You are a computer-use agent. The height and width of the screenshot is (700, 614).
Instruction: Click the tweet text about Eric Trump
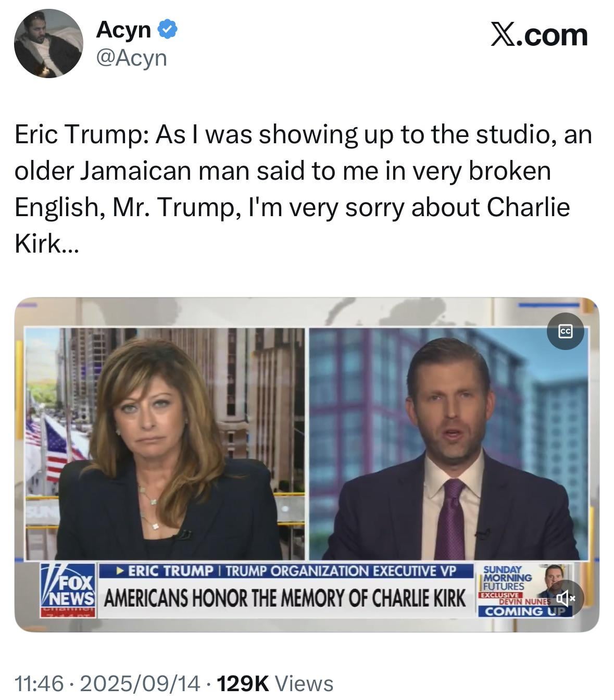[x=303, y=189]
